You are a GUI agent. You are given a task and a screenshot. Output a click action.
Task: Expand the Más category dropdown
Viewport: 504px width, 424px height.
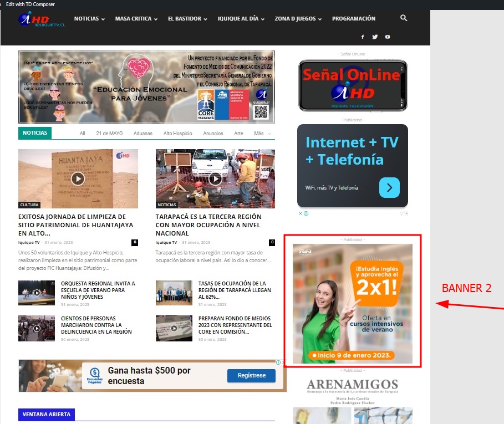pyautogui.click(x=263, y=134)
